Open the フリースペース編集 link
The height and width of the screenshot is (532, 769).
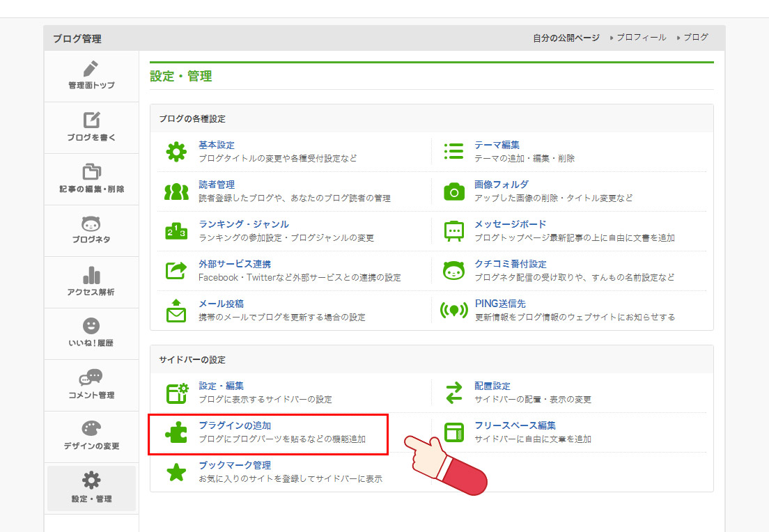(515, 425)
